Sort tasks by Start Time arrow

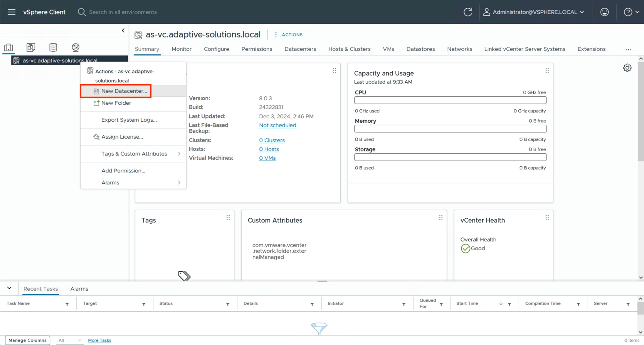tap(501, 303)
